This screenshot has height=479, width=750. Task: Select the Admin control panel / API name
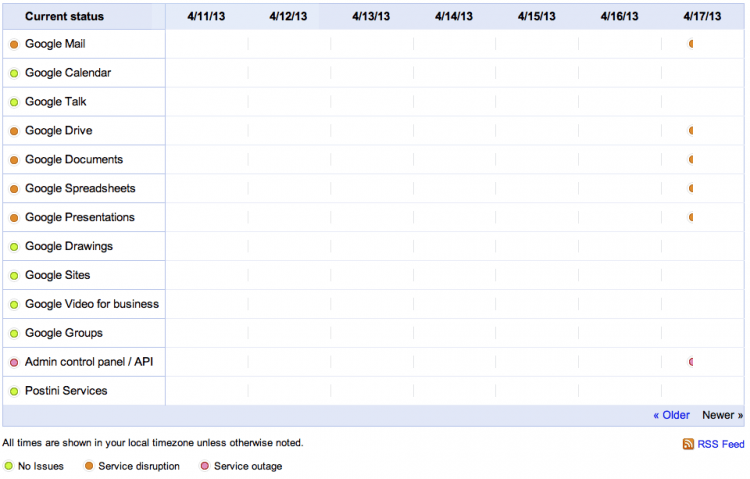(89, 362)
